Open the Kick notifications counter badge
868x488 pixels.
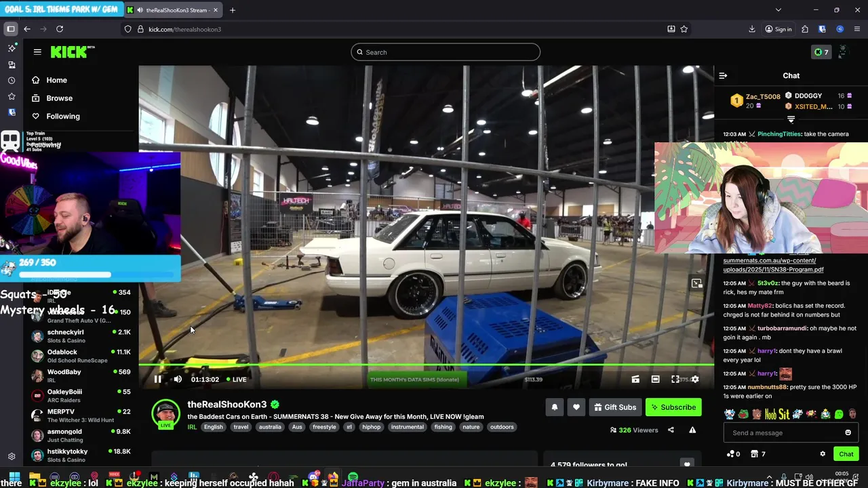(821, 52)
